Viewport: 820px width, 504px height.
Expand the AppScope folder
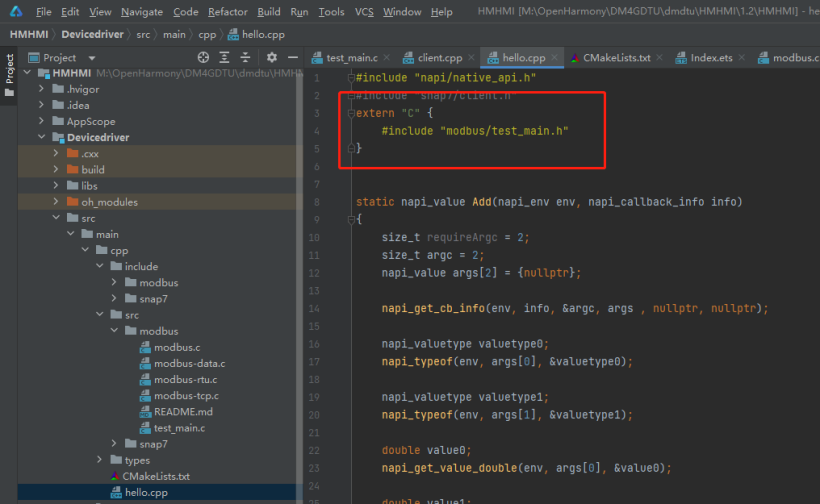(41, 121)
